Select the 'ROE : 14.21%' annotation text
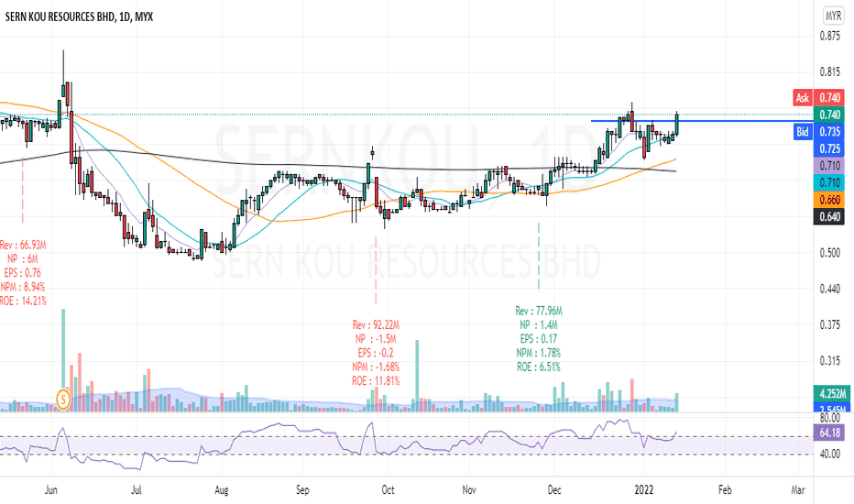Image resolution: width=854 pixels, height=504 pixels. coord(23,301)
